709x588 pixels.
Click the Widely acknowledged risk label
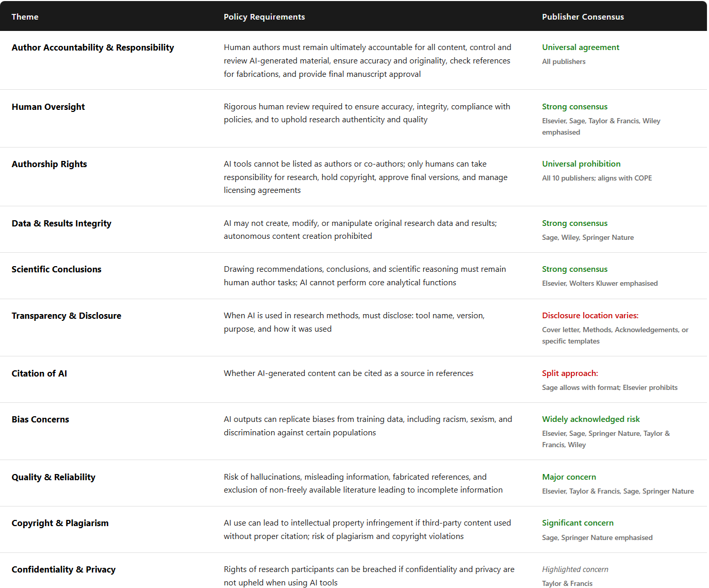tap(590, 419)
